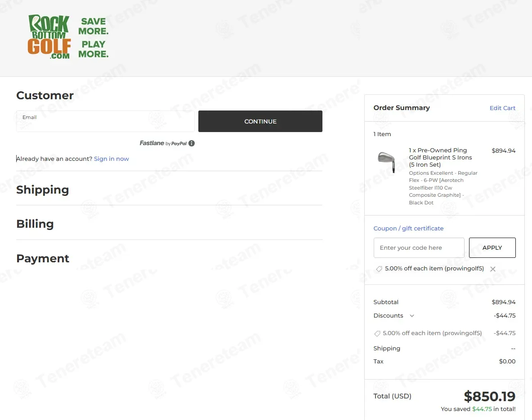
Task: Click the Fastlane by PayPal logo text
Action: pyautogui.click(x=163, y=143)
